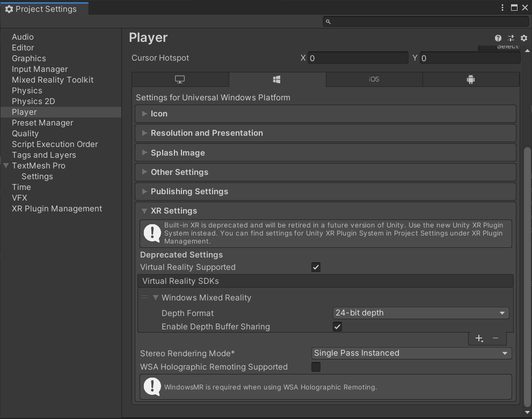Image resolution: width=532 pixels, height=419 pixels.
Task: Select the iOS platform tab
Action: 374,79
